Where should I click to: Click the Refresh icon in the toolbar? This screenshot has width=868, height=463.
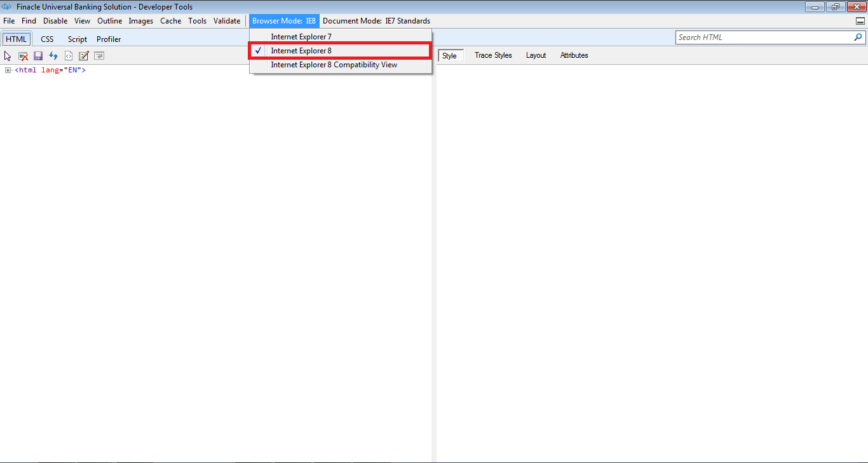click(x=53, y=55)
